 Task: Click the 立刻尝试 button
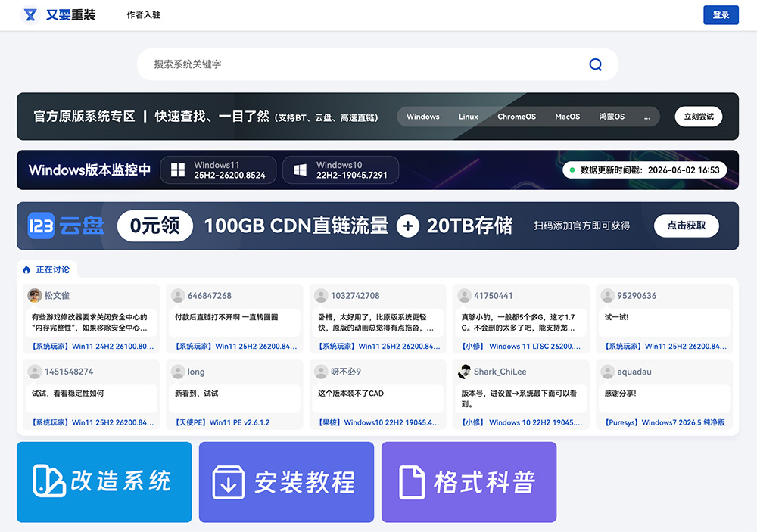[x=699, y=117]
